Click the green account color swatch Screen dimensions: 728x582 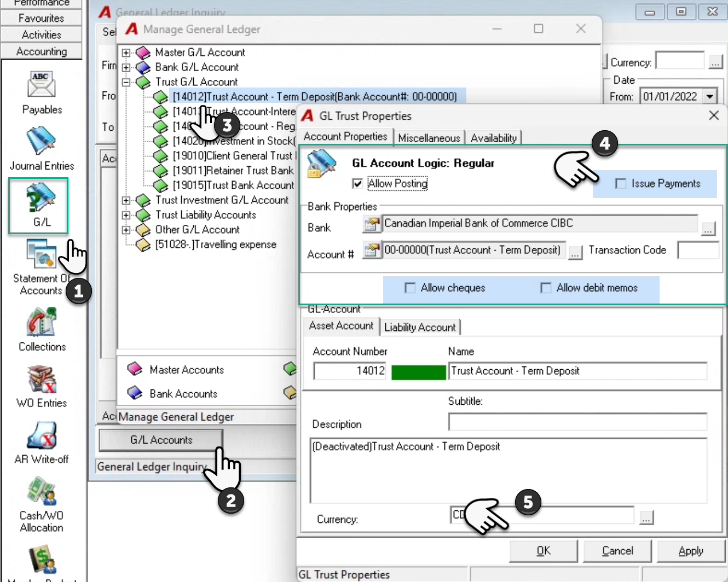pos(419,372)
